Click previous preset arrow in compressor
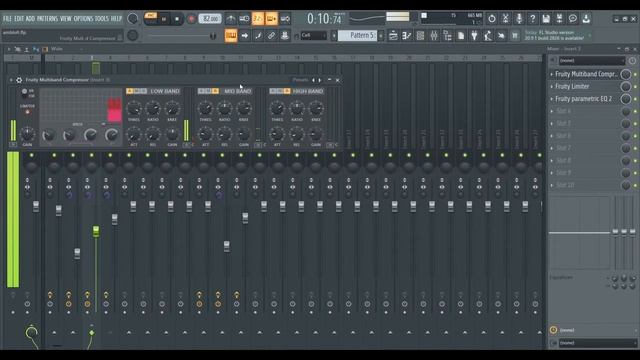 click(x=313, y=80)
